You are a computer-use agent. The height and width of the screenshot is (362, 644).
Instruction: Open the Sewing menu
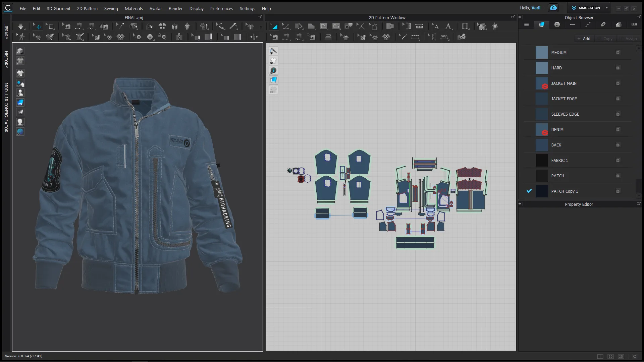[x=111, y=8]
